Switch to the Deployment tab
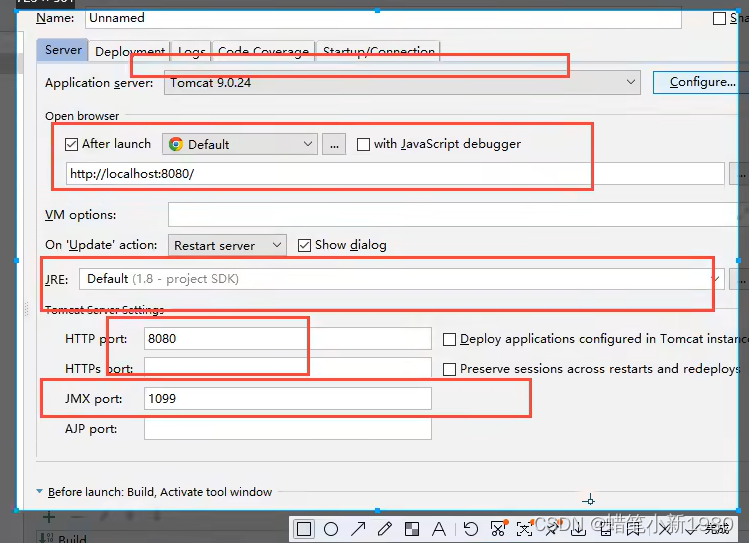The height and width of the screenshot is (543, 749). [129, 51]
